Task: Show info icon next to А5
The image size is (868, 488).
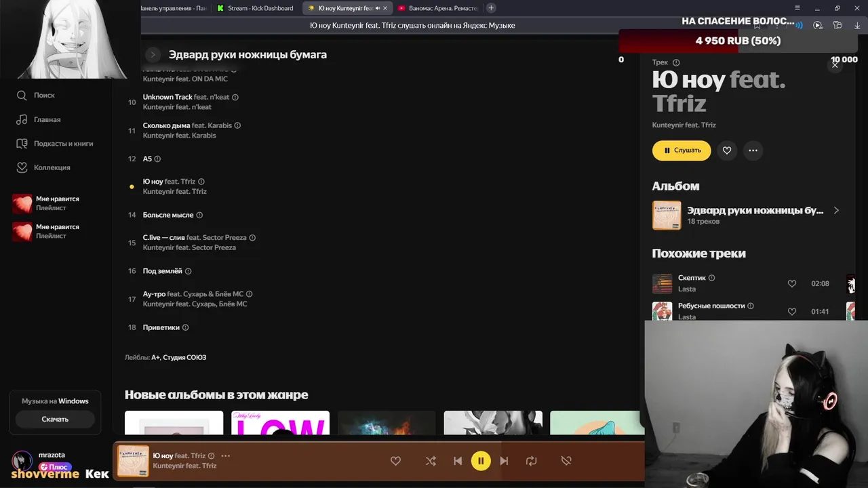Action: (157, 159)
